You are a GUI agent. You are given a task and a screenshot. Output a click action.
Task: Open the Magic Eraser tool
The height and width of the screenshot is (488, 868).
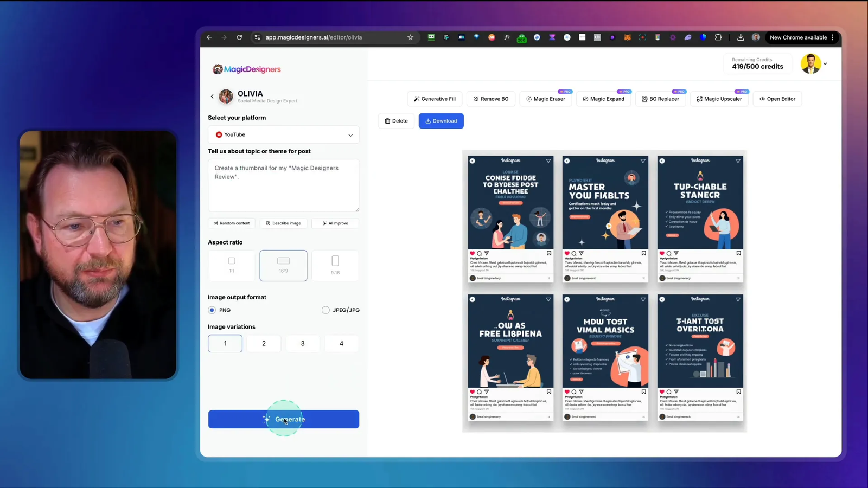pos(546,99)
